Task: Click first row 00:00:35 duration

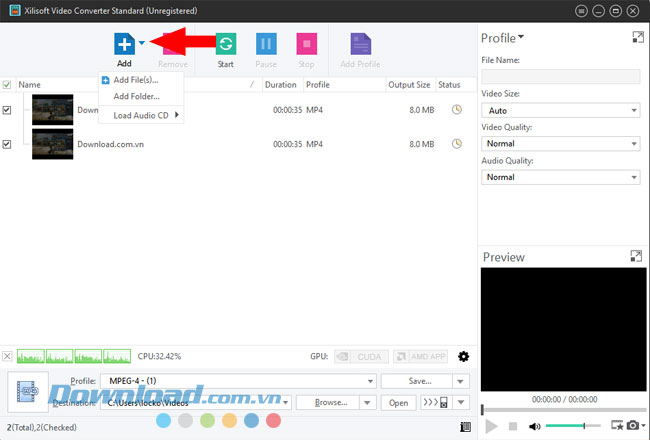Action: pyautogui.click(x=287, y=110)
